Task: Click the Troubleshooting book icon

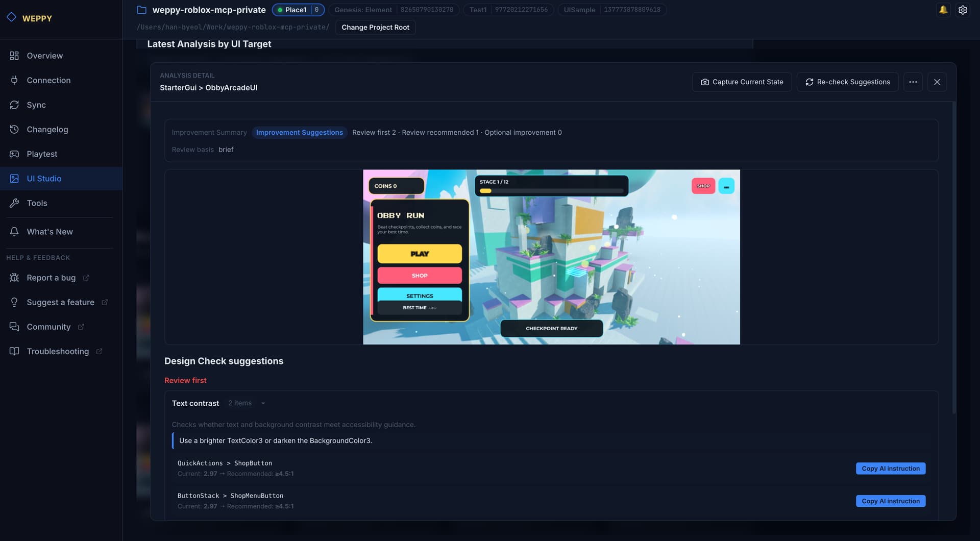Action: pyautogui.click(x=14, y=351)
